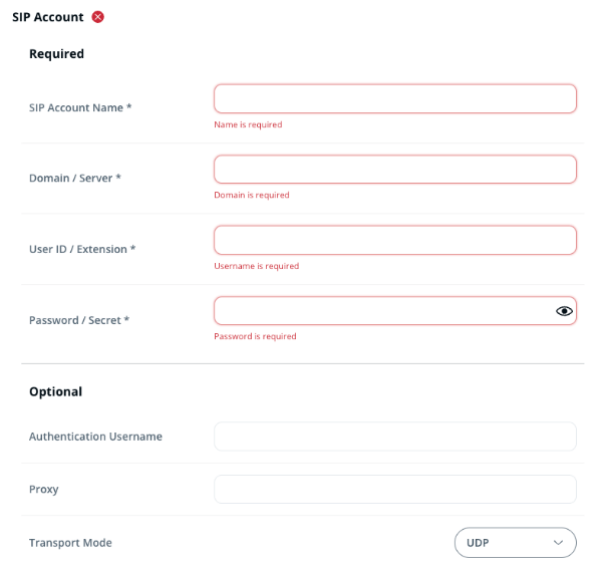Open the UDP Transport Mode dropdown
Viewport: 605px width, 571px height.
click(x=515, y=542)
